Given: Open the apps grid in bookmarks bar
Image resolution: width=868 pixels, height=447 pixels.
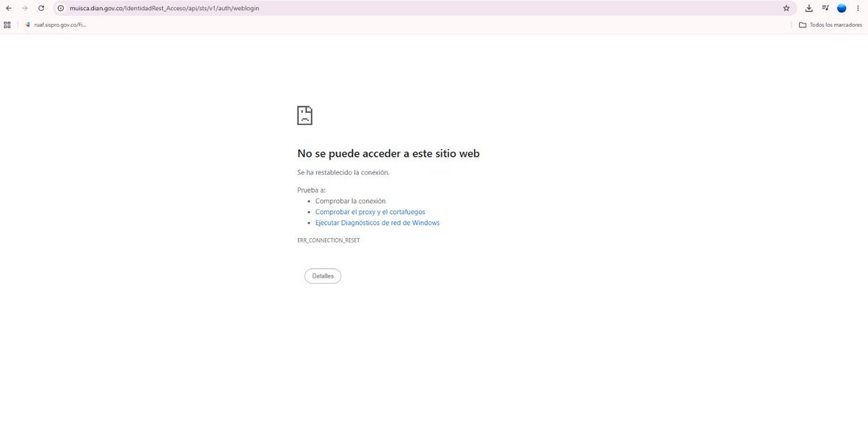Looking at the screenshot, I should [7, 25].
